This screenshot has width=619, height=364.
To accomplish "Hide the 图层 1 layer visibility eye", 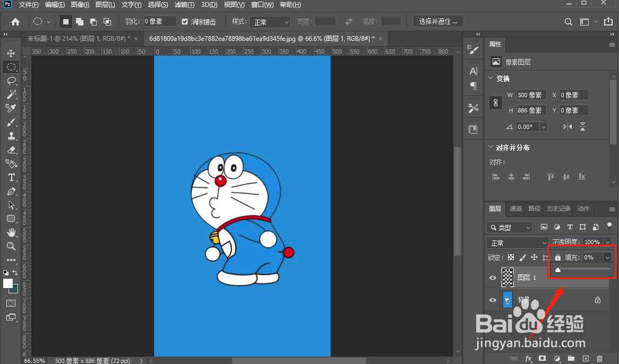I will pos(493,277).
